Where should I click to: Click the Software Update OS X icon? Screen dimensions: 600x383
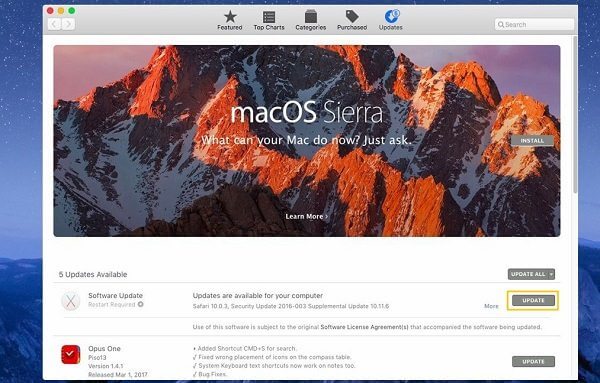[71, 301]
